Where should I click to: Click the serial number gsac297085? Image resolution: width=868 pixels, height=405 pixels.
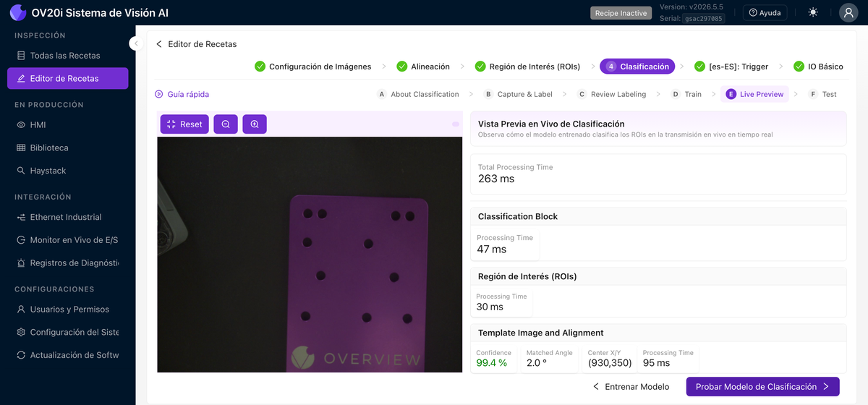(x=703, y=19)
